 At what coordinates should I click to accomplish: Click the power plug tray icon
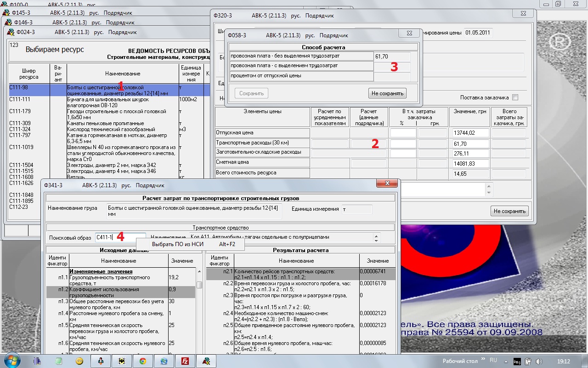pos(528,361)
